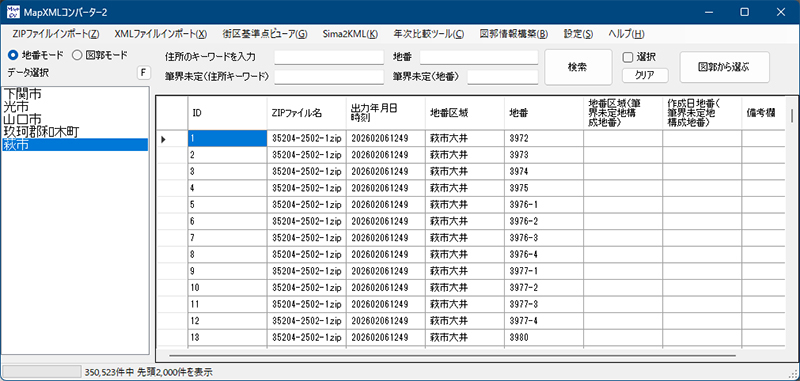The height and width of the screenshot is (381, 800).
Task: Click the ID column header
Action: click(227, 113)
